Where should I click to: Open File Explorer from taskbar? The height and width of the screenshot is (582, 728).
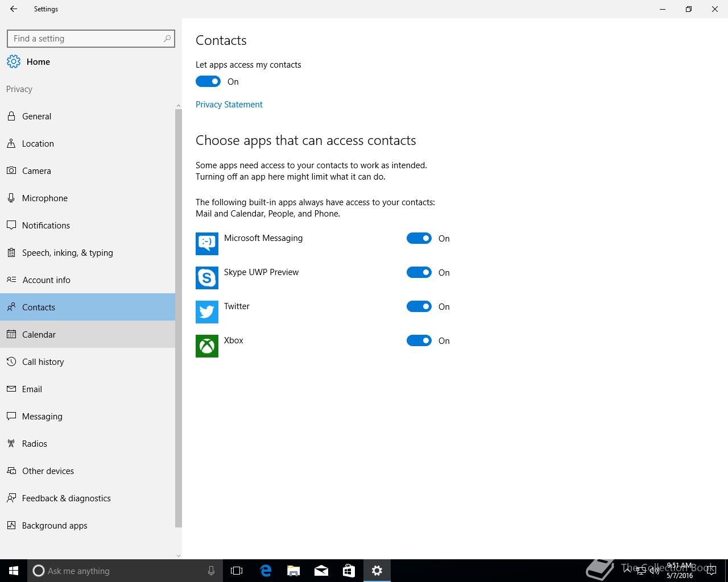pos(293,571)
